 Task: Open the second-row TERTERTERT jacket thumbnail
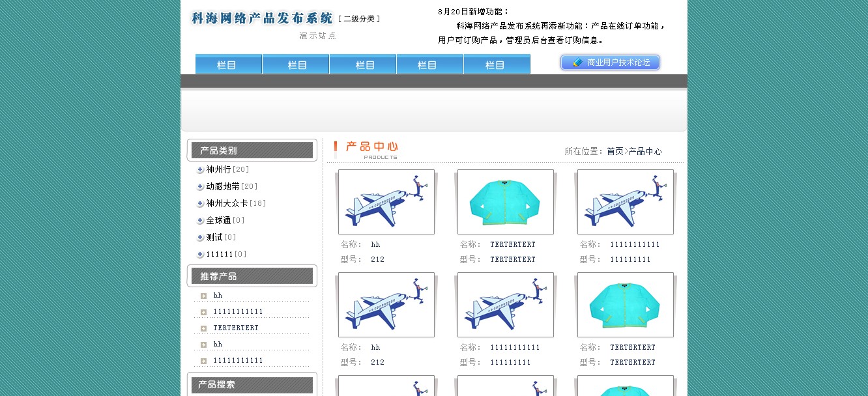point(626,305)
